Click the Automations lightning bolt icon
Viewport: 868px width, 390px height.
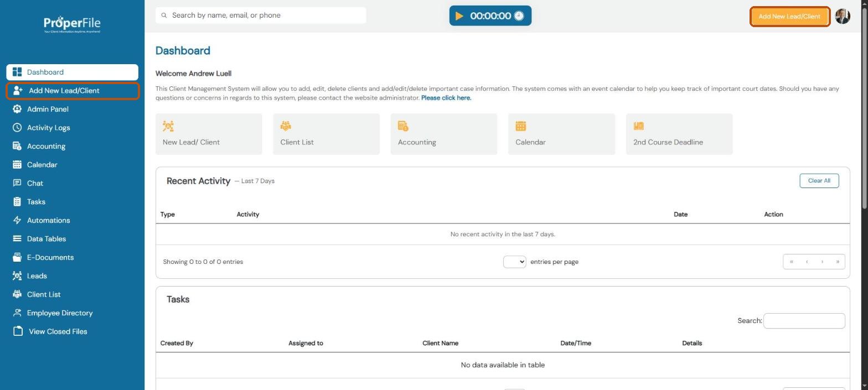[17, 220]
